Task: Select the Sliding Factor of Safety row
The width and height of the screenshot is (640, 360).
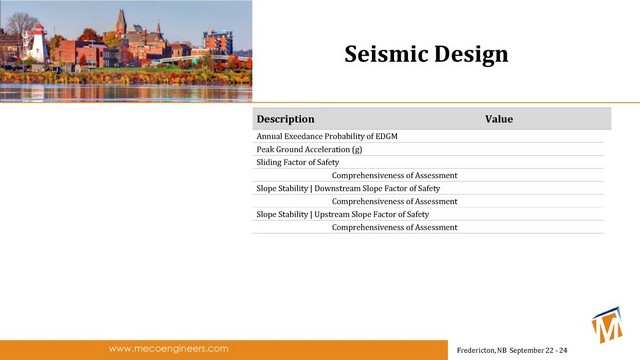Action: tap(428, 162)
